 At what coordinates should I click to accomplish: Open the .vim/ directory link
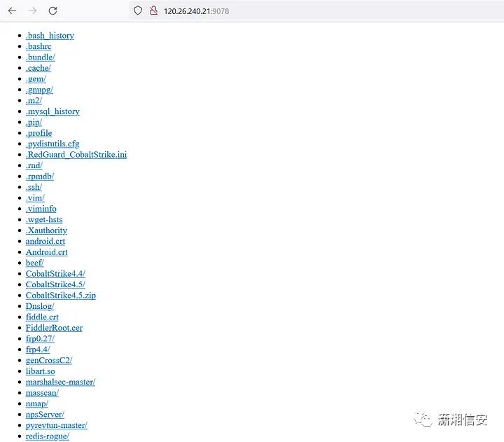pos(35,198)
